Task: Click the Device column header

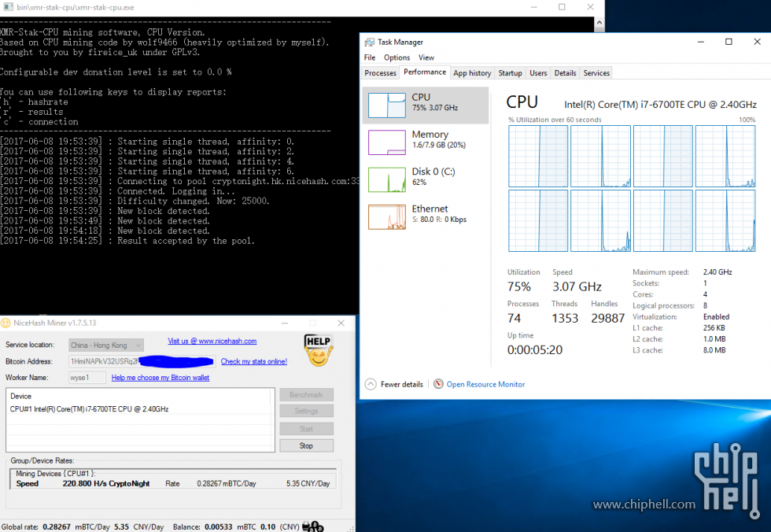Action: click(20, 397)
